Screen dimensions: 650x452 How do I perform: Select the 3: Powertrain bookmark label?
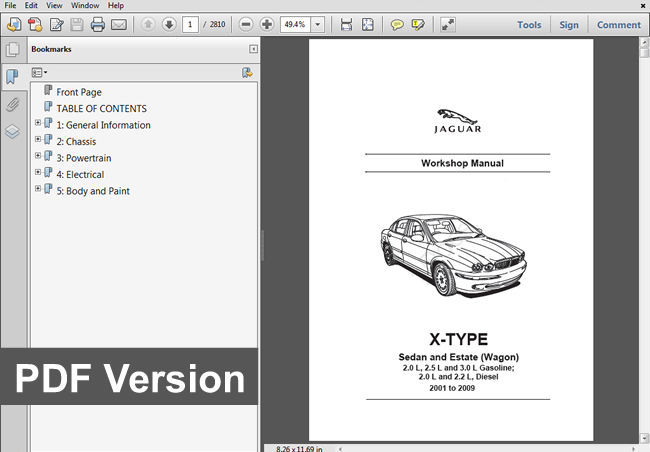[84, 158]
